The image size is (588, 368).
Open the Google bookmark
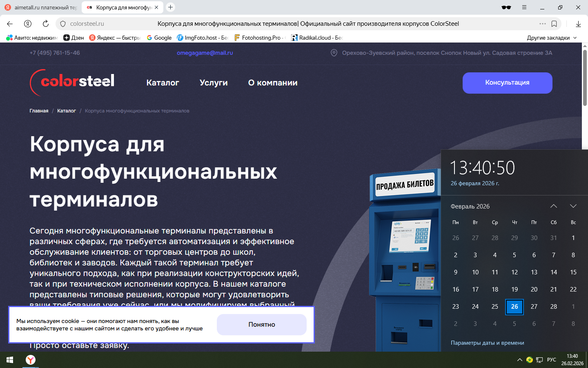(159, 38)
